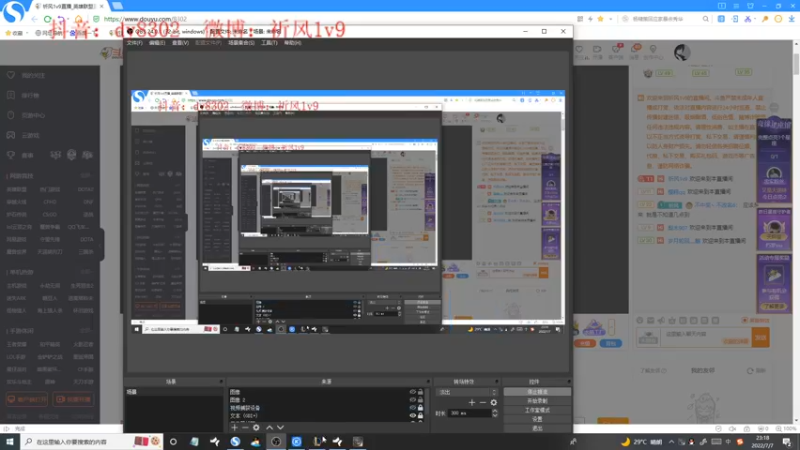Select the scene entry in scenes list
Screen dimensions: 800x450
point(173,392)
